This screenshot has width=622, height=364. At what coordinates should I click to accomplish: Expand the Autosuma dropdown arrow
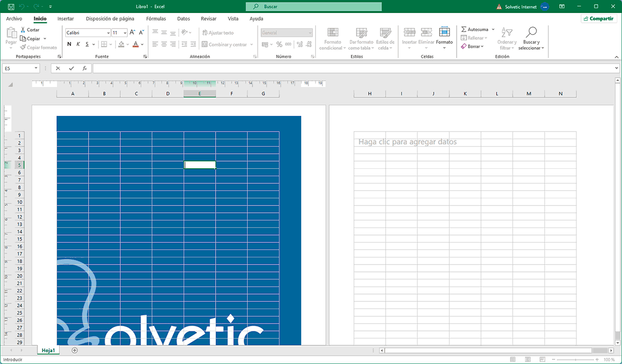pos(493,30)
